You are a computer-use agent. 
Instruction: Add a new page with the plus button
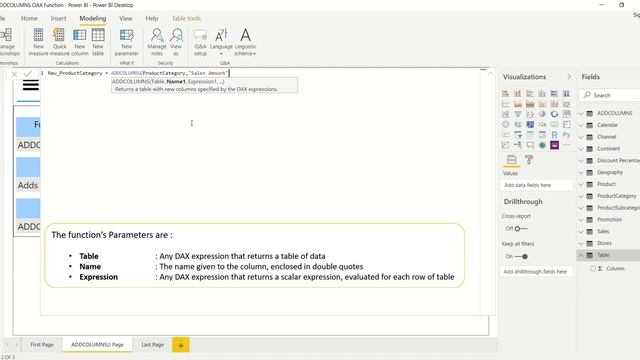pos(180,345)
